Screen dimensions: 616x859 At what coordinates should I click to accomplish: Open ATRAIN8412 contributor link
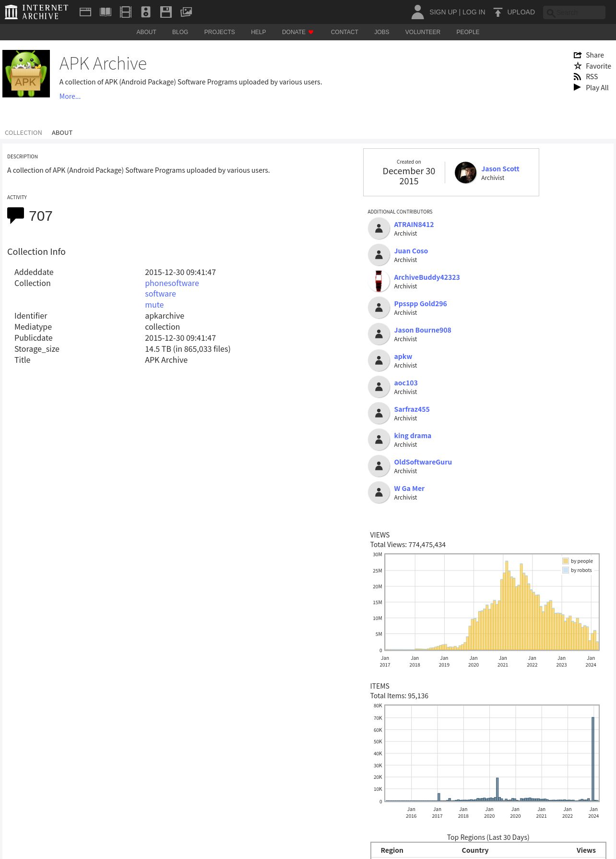coord(414,225)
